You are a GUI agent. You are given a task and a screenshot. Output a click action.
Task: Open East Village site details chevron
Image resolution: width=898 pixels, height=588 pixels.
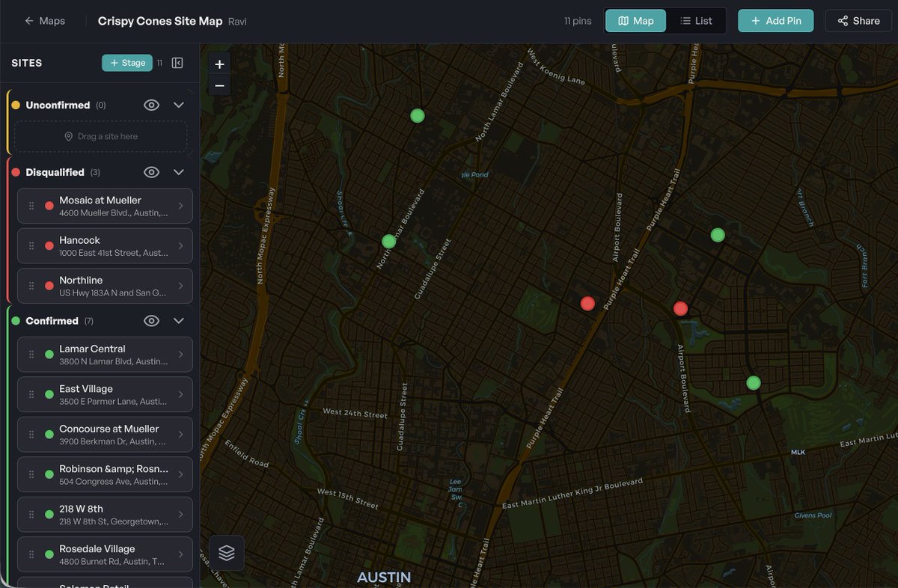point(180,394)
